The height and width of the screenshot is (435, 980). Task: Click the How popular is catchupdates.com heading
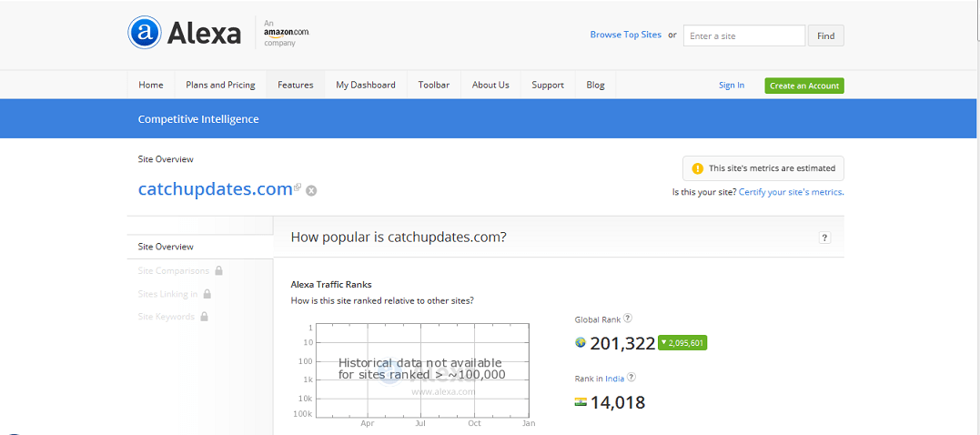[399, 238]
